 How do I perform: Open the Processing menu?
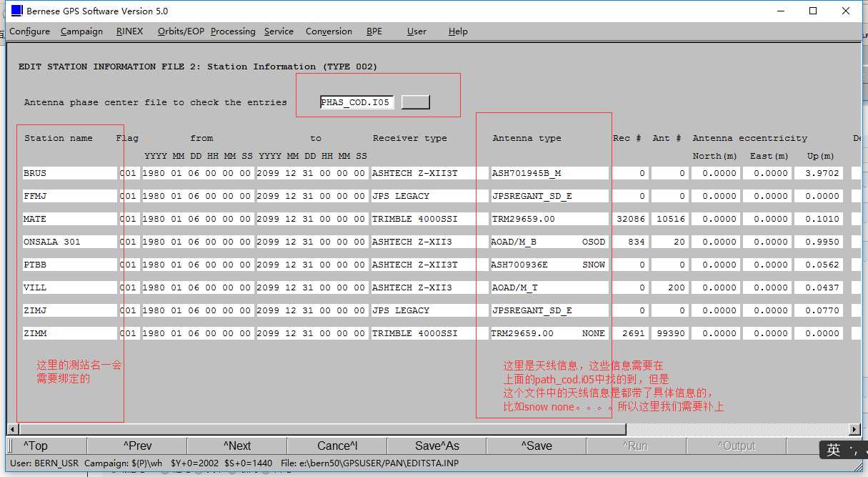pos(232,31)
